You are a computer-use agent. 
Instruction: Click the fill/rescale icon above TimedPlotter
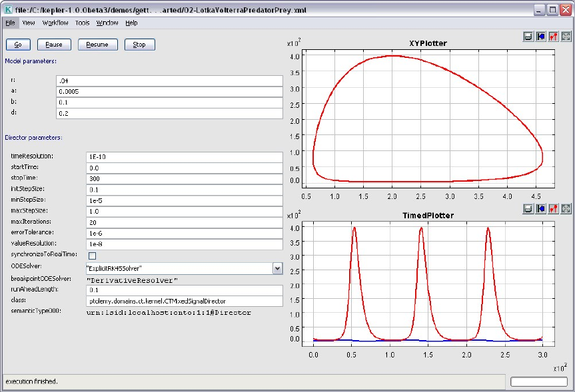[x=566, y=209]
